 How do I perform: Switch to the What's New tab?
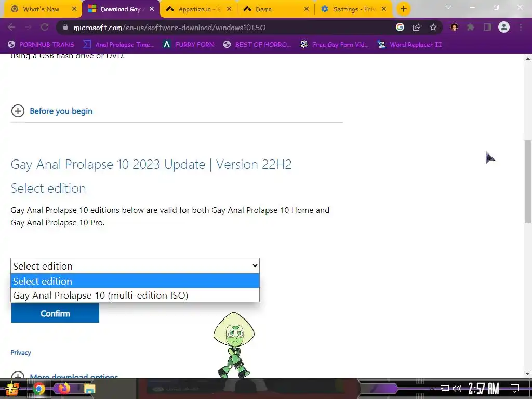pos(41,9)
